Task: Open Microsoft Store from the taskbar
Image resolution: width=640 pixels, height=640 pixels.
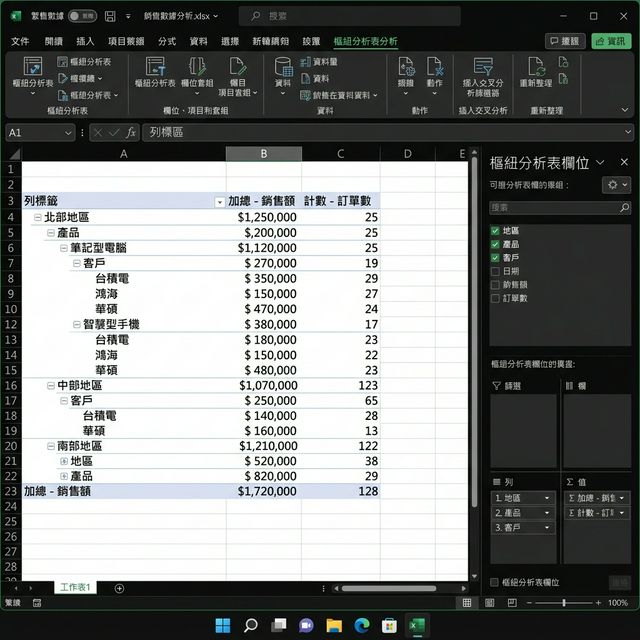Action: pos(389,625)
